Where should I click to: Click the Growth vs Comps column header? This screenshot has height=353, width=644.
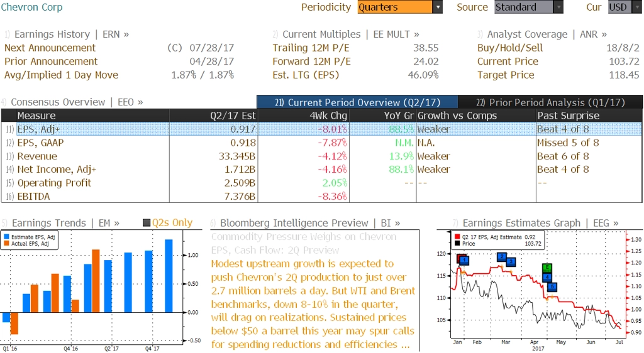[x=476, y=116]
